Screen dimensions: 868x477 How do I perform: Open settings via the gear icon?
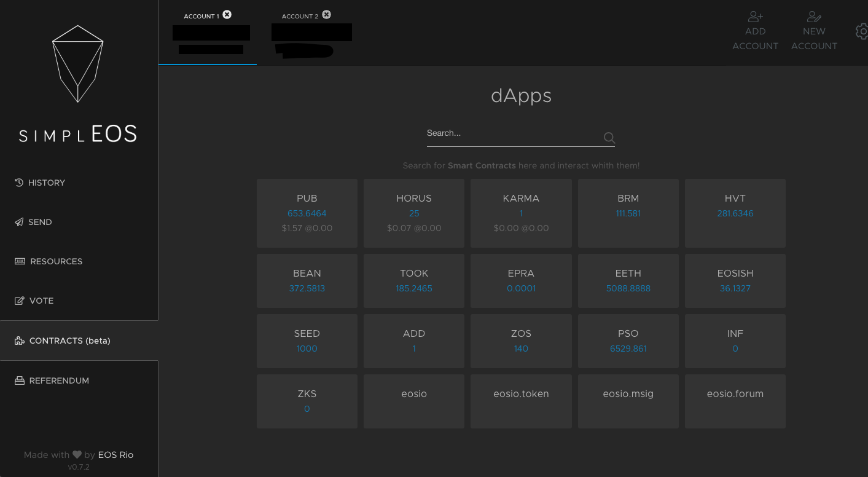tap(861, 31)
